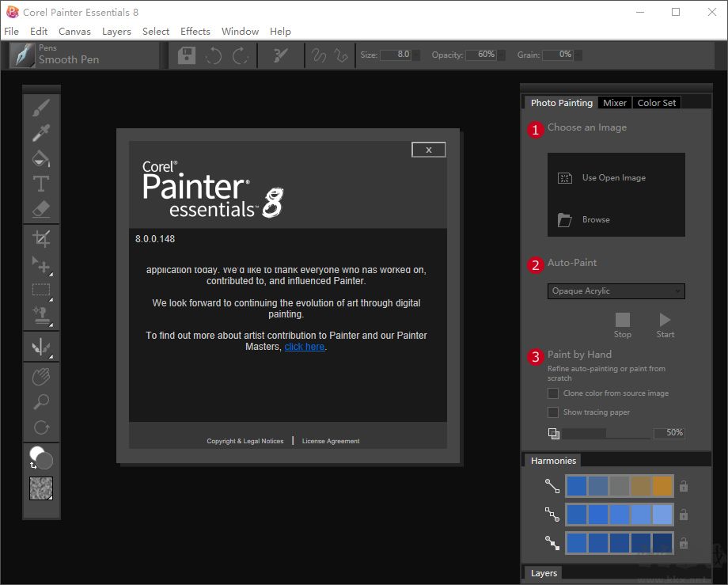728x585 pixels.
Task: Lock the top Harmonies color row
Action: click(683, 486)
